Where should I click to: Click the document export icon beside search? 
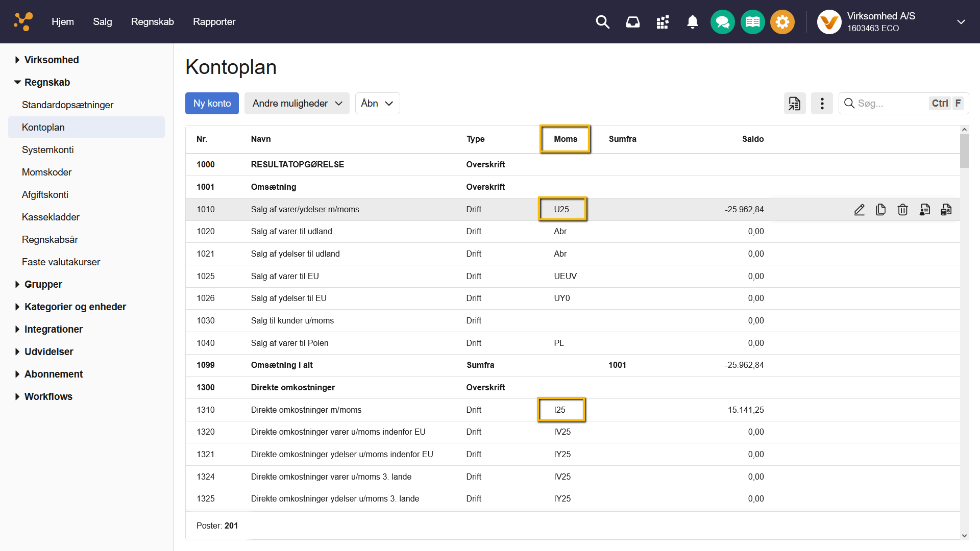795,104
